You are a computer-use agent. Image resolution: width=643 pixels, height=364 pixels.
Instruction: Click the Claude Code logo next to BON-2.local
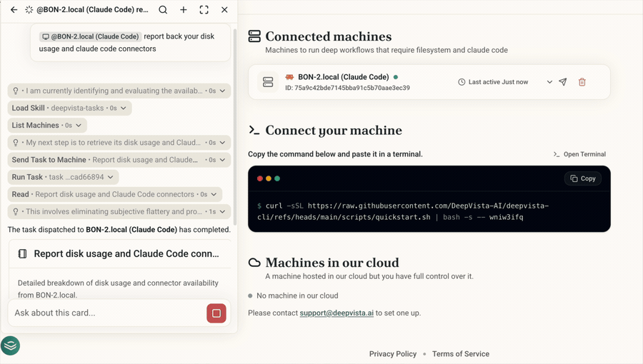[289, 77]
